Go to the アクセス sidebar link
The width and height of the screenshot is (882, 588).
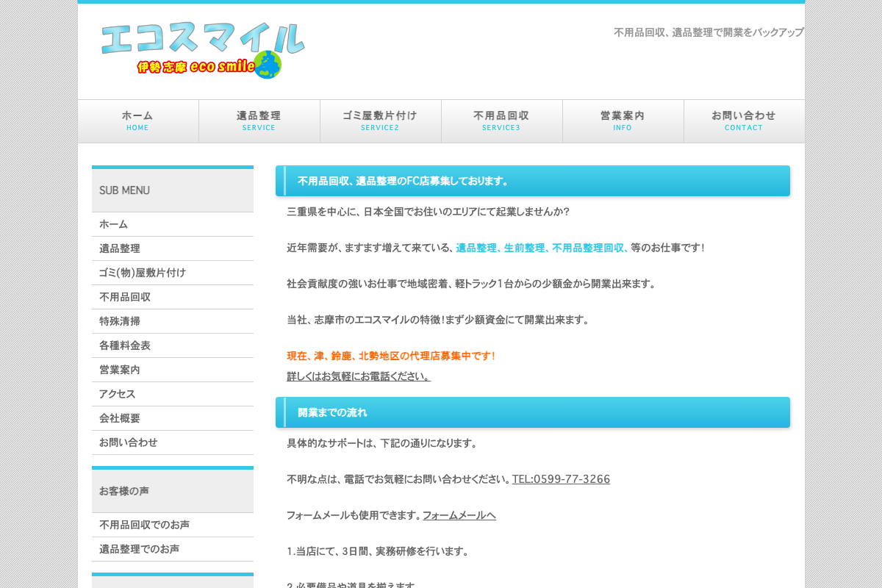tap(173, 394)
